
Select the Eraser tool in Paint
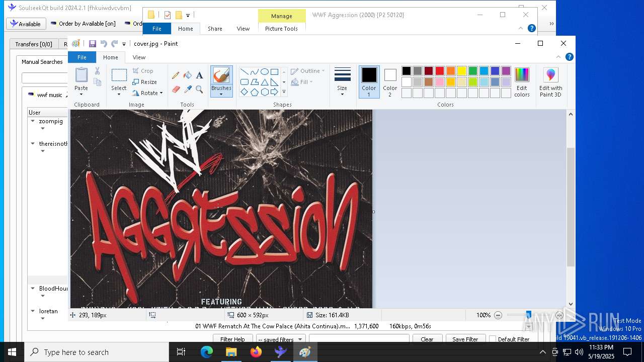[176, 89]
